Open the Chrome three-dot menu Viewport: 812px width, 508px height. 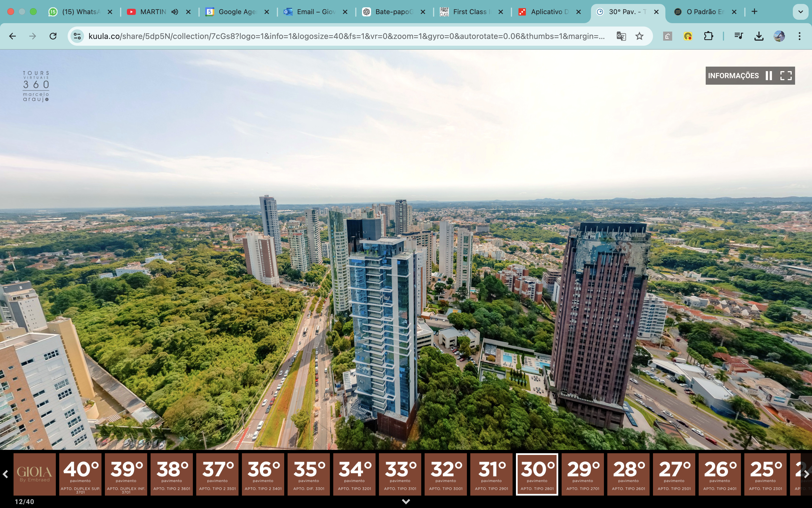click(800, 36)
